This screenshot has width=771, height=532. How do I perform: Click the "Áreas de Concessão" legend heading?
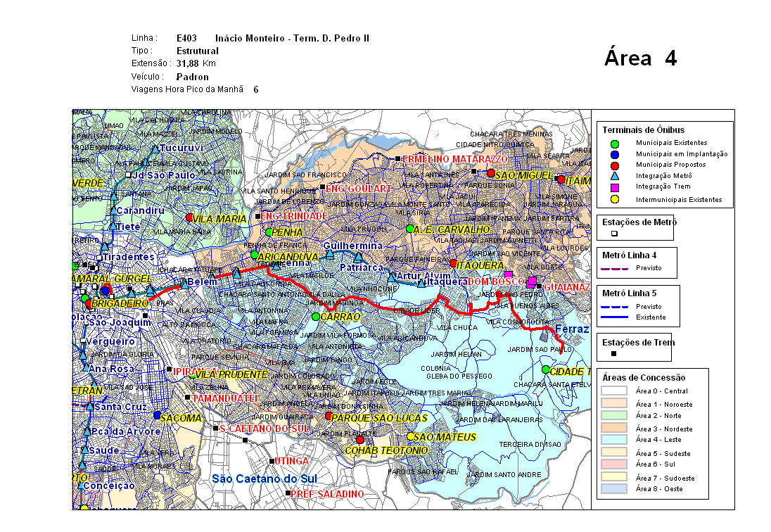644,378
